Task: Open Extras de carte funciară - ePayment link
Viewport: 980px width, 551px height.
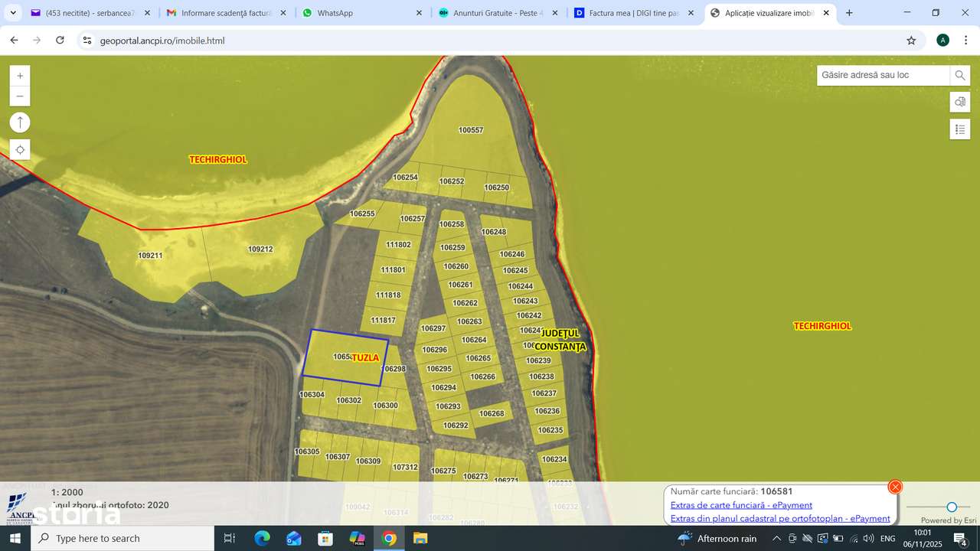Action: [741, 505]
